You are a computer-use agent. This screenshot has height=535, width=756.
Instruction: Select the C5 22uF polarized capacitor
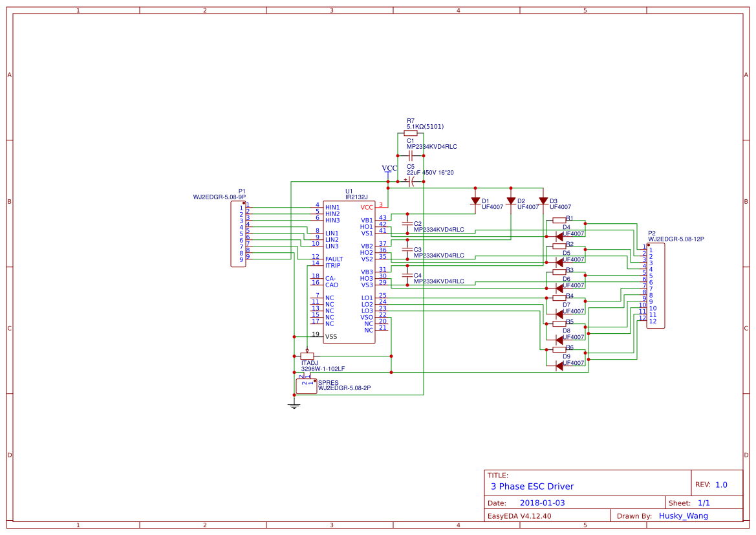tap(411, 182)
